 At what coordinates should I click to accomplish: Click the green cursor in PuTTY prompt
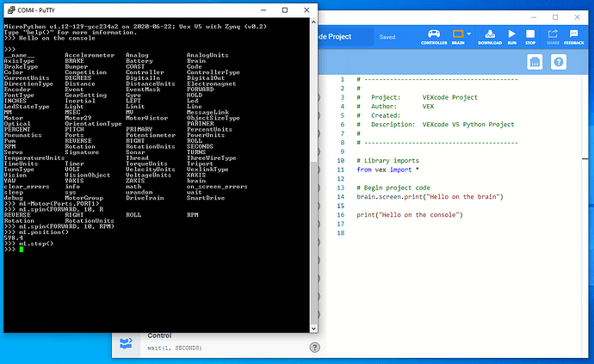coord(22,250)
